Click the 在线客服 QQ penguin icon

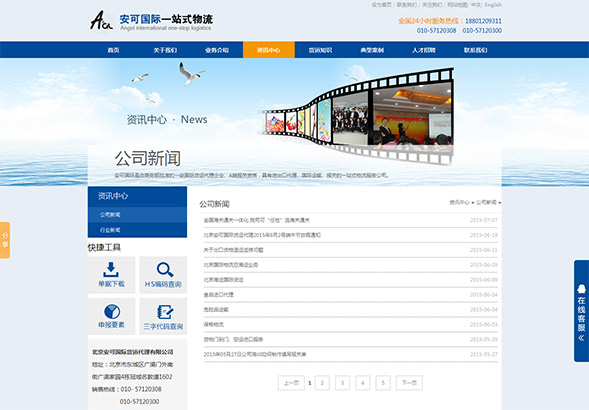(x=581, y=289)
